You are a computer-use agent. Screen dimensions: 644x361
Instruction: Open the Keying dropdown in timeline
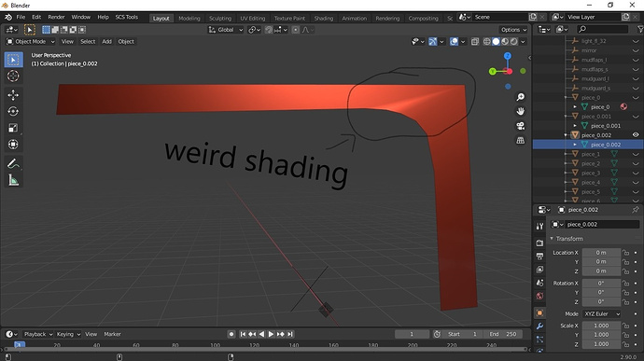(x=68, y=334)
